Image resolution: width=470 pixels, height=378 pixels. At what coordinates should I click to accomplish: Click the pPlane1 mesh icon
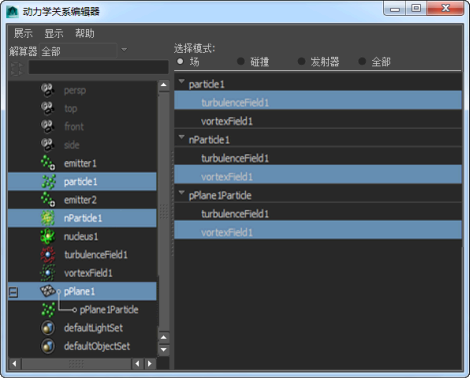tap(47, 291)
